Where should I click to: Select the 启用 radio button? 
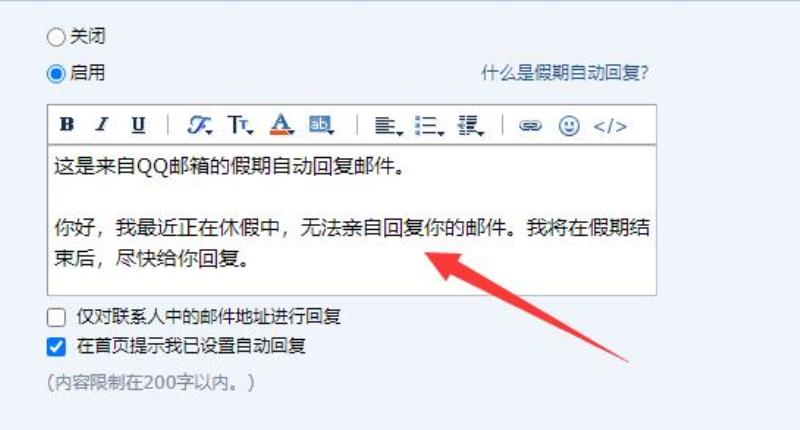tap(56, 74)
